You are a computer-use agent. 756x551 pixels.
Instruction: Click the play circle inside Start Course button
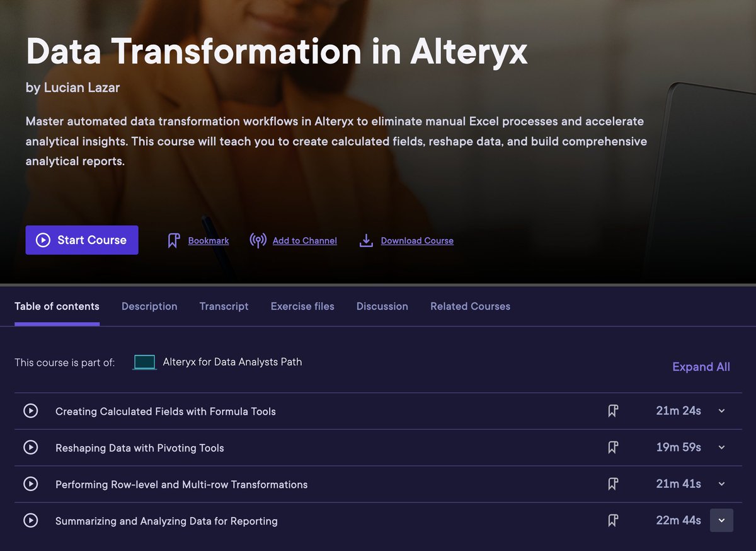click(42, 240)
